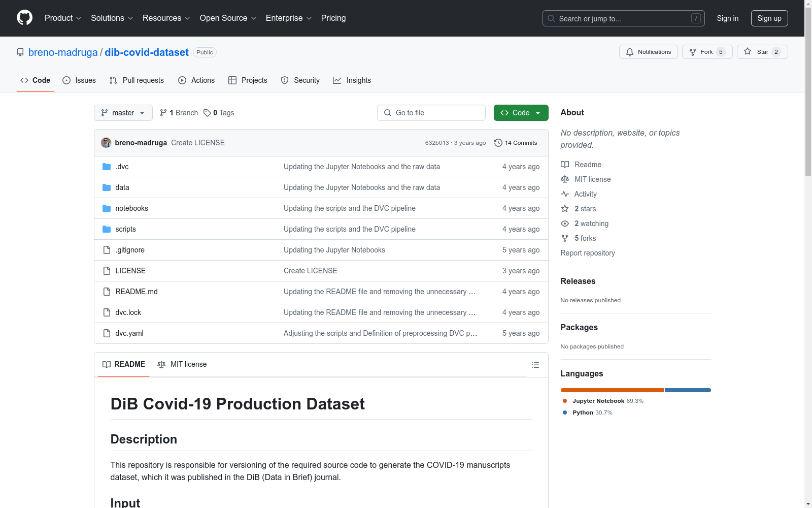
Task: Expand the Solutions menu
Action: [112, 18]
